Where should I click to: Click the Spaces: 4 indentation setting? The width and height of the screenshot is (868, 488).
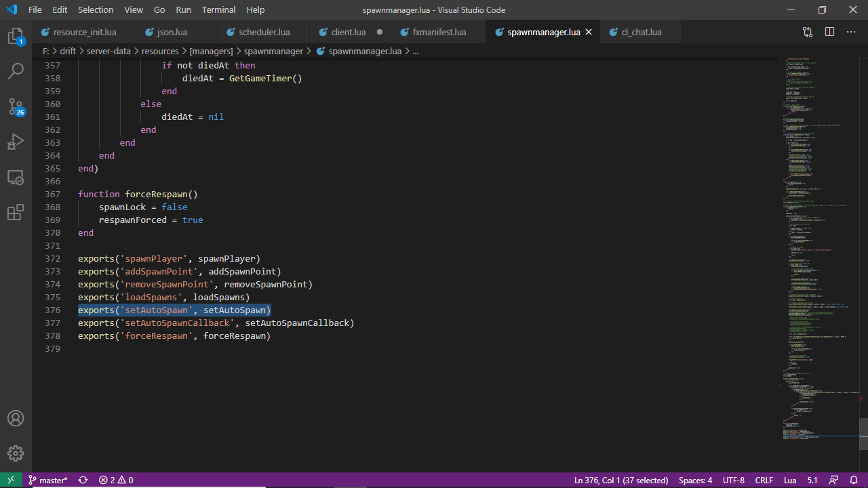[695, 480]
